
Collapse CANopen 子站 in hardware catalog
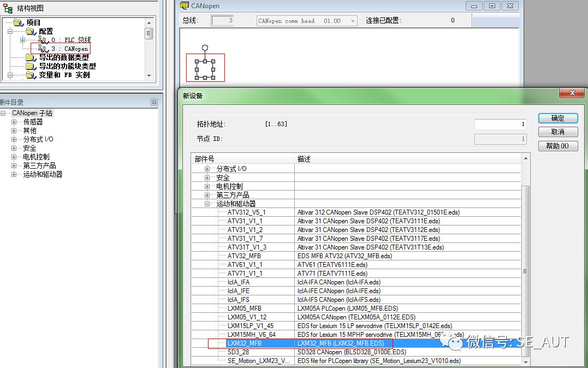[3, 113]
